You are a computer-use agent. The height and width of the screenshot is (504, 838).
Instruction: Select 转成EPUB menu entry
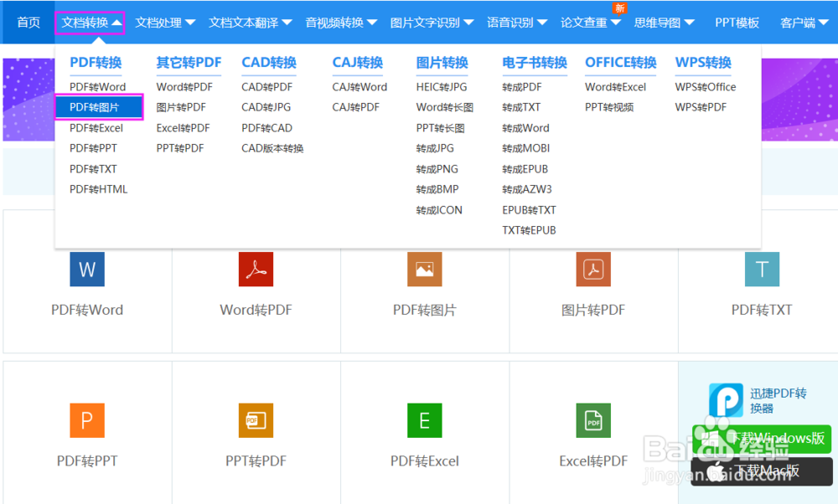[x=525, y=169]
